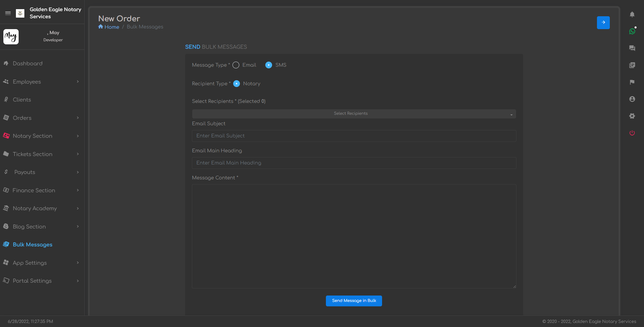Expand the Orders menu chevron
The width and height of the screenshot is (644, 327).
point(78,118)
